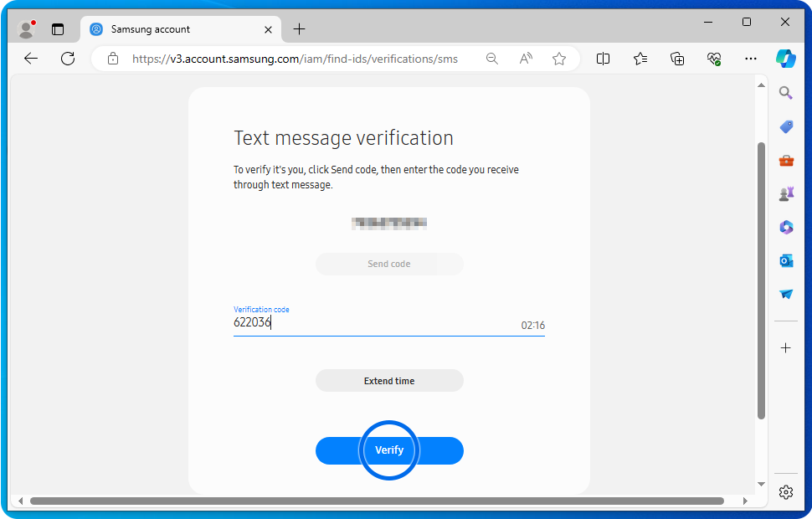Screen dimensions: 812x519
Task: Open the Zoom magnifier in address bar
Action: pyautogui.click(x=492, y=59)
